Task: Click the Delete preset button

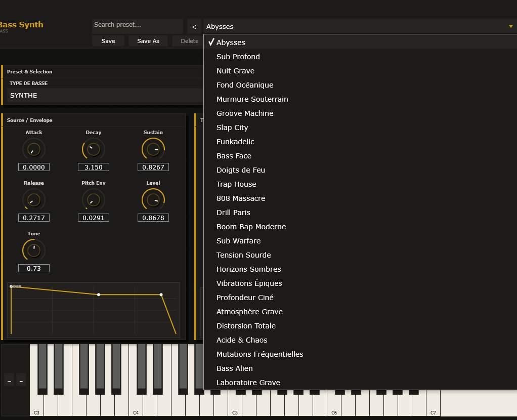Action: coord(189,41)
